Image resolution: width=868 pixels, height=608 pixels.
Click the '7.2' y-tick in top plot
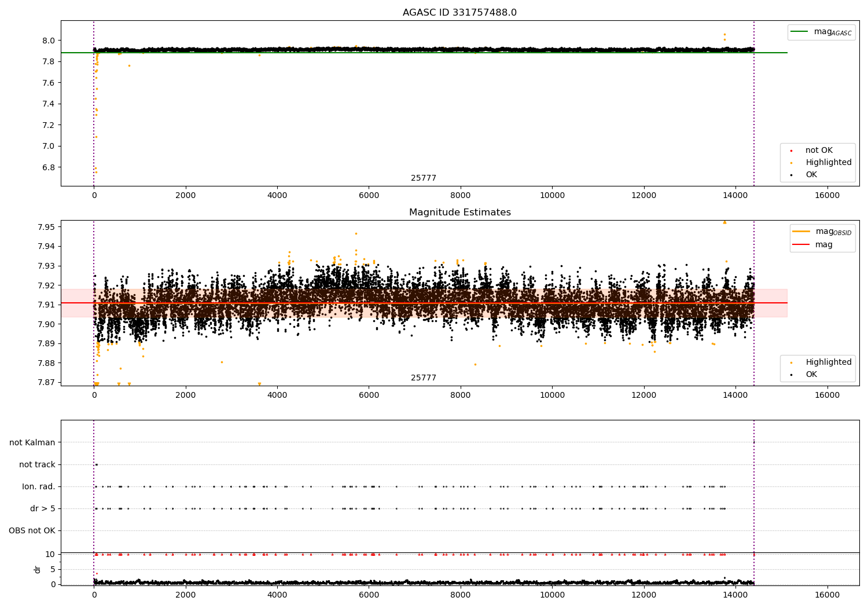click(x=48, y=126)
